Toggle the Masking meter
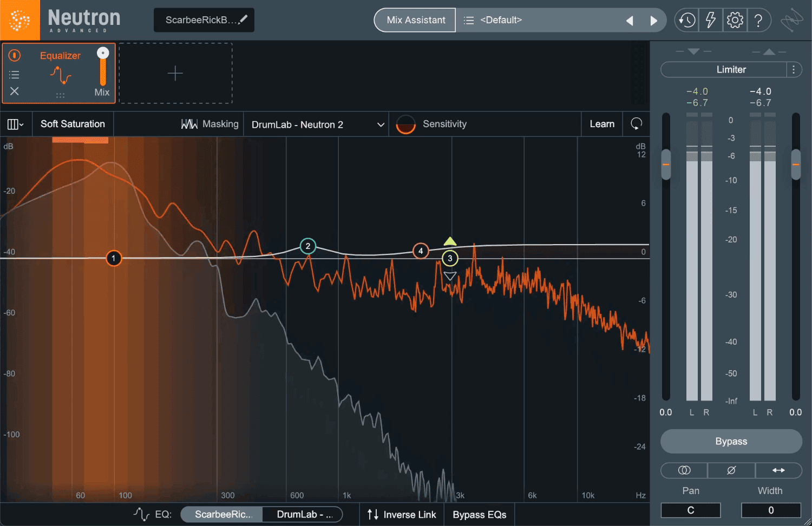This screenshot has height=526, width=812. (209, 124)
